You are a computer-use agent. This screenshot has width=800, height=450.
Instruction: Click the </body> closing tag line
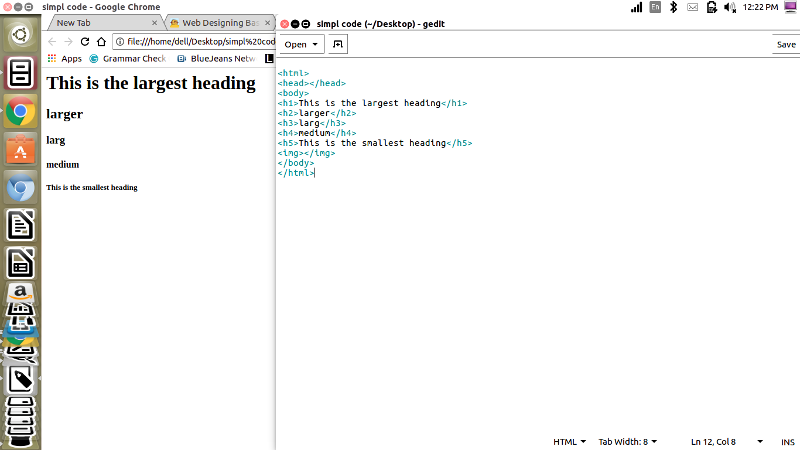coord(296,163)
